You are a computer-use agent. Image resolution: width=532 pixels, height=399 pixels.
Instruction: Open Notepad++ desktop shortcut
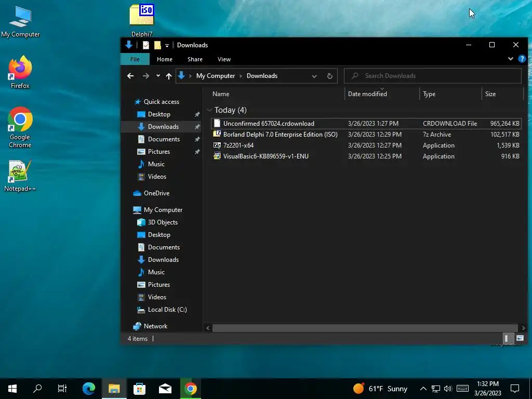(x=20, y=176)
